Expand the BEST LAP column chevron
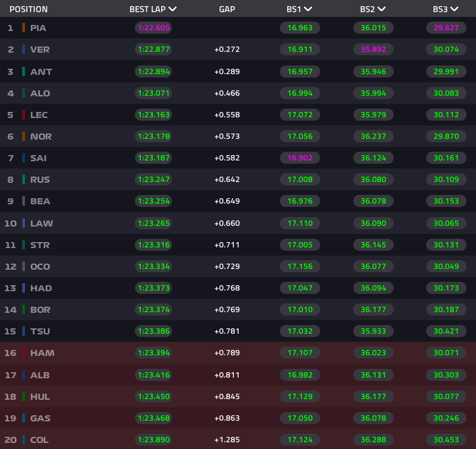Image resolution: width=476 pixels, height=449 pixels. (173, 9)
